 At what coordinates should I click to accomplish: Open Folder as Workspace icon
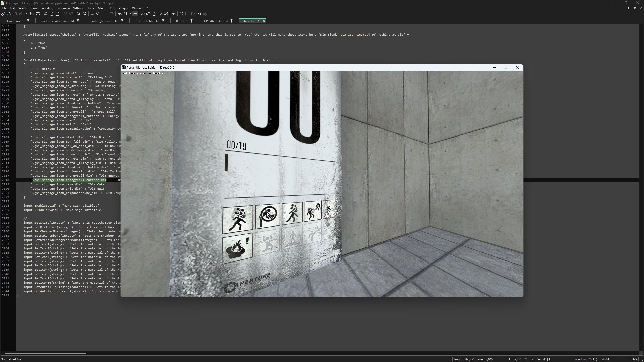(166, 14)
